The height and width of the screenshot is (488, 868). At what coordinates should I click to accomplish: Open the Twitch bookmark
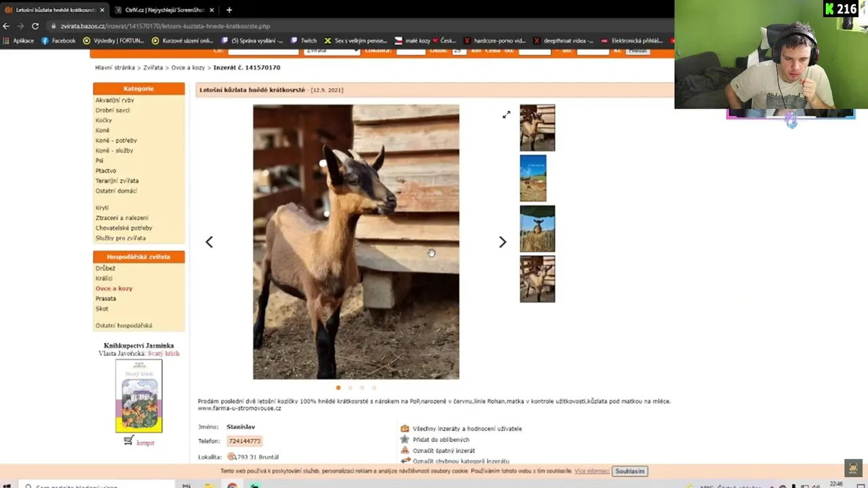304,41
